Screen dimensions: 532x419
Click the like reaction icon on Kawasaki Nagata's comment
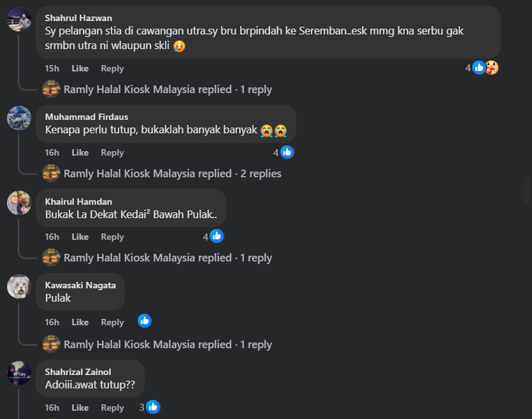click(x=145, y=321)
